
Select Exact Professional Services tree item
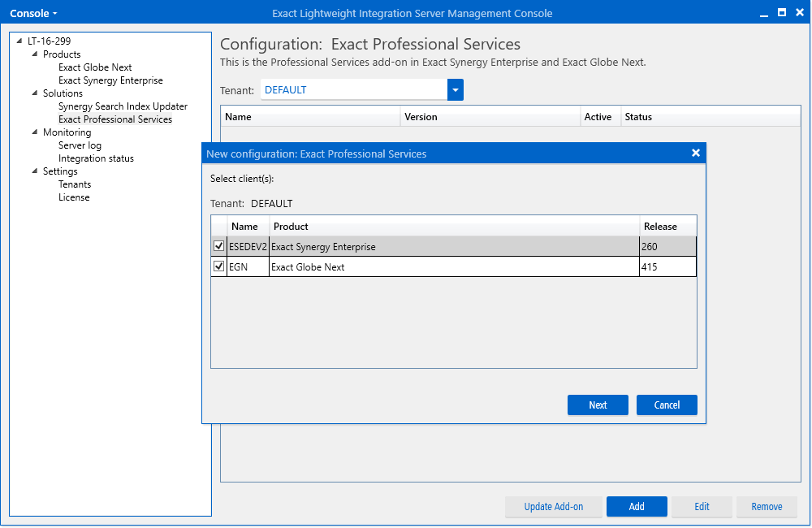pos(115,119)
